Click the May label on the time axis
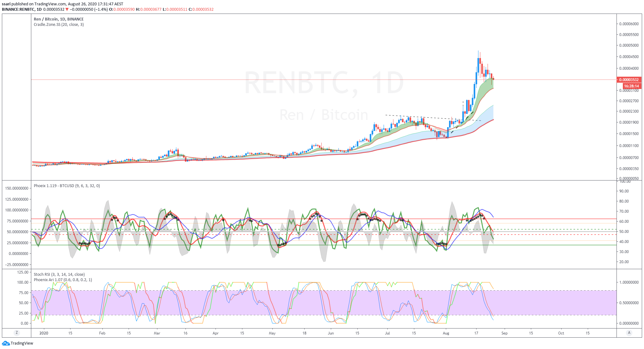644x349 pixels. coord(272,333)
